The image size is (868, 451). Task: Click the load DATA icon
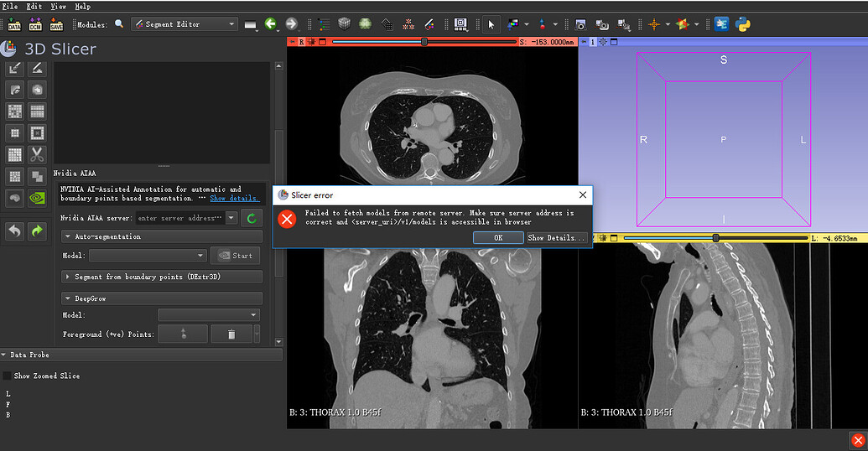click(x=14, y=24)
